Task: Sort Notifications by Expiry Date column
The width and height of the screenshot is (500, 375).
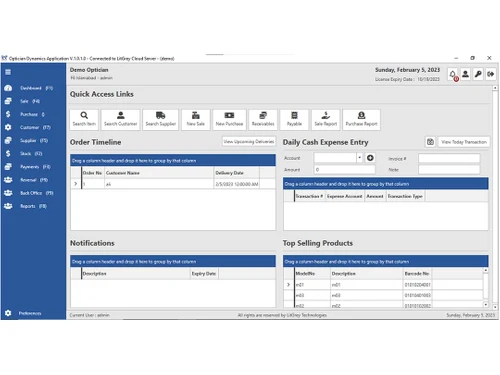Action: pyautogui.click(x=204, y=274)
